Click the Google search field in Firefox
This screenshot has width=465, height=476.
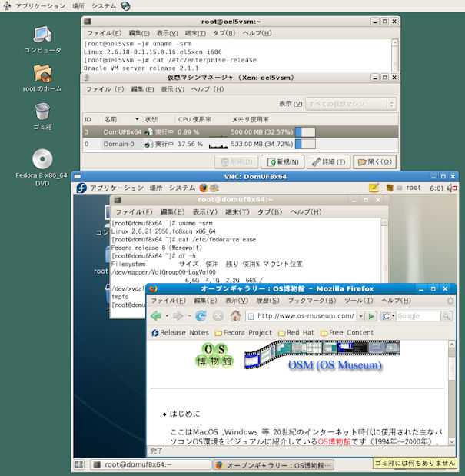click(418, 316)
